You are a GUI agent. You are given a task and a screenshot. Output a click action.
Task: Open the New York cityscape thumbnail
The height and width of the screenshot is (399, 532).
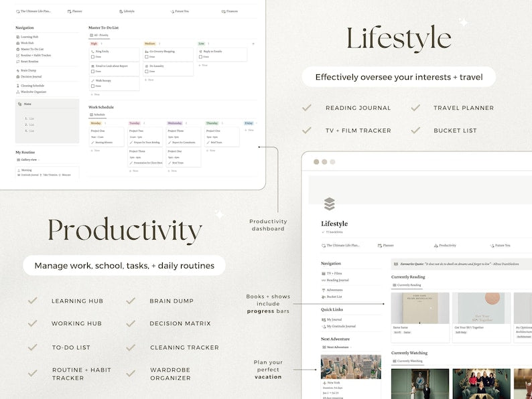350,367
